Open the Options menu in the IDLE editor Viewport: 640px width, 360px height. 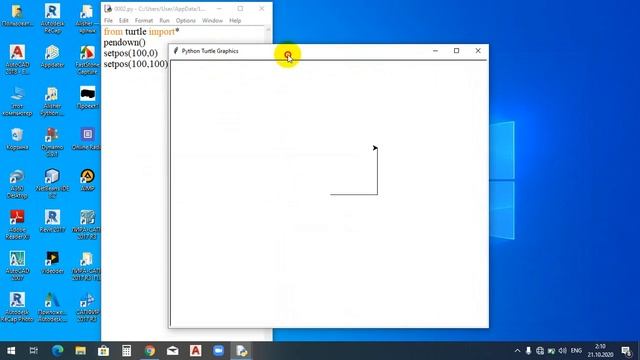point(186,20)
